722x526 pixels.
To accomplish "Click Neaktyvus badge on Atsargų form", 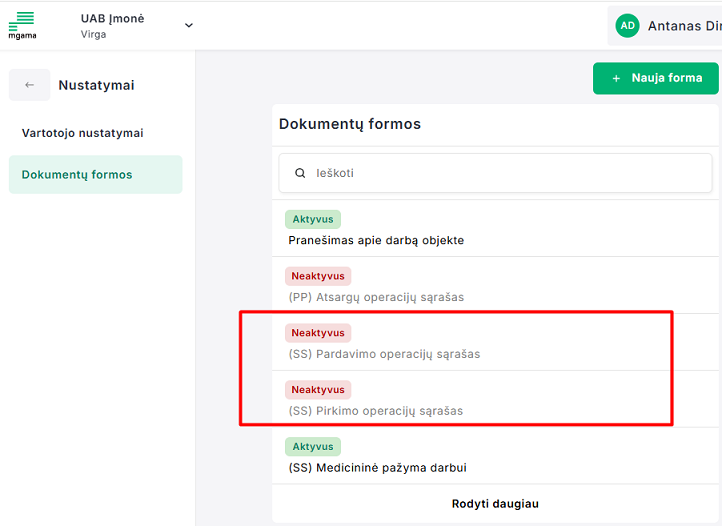I will point(317,276).
